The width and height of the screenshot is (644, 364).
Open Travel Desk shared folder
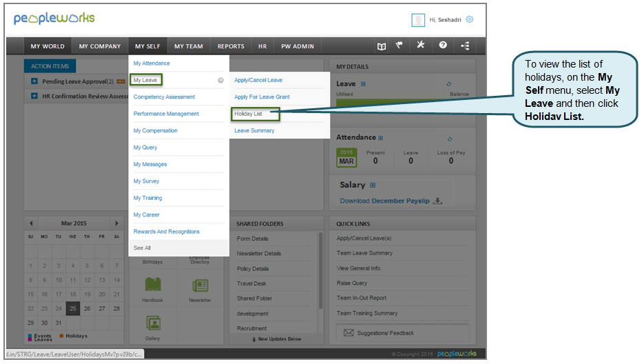(x=251, y=284)
